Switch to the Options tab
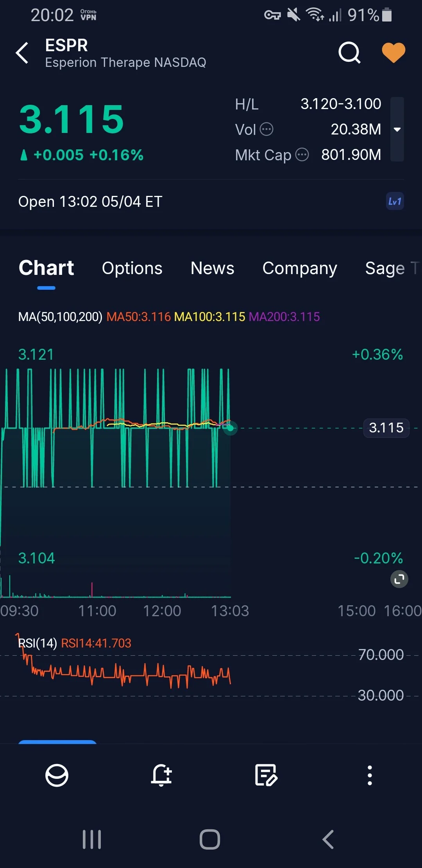Image resolution: width=422 pixels, height=868 pixels. tap(132, 268)
